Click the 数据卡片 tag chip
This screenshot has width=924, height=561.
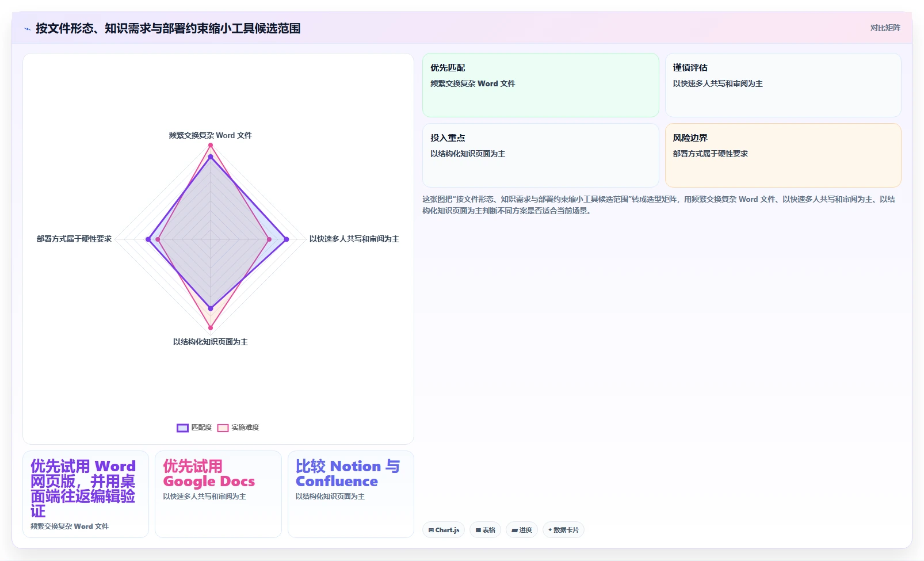click(x=563, y=530)
